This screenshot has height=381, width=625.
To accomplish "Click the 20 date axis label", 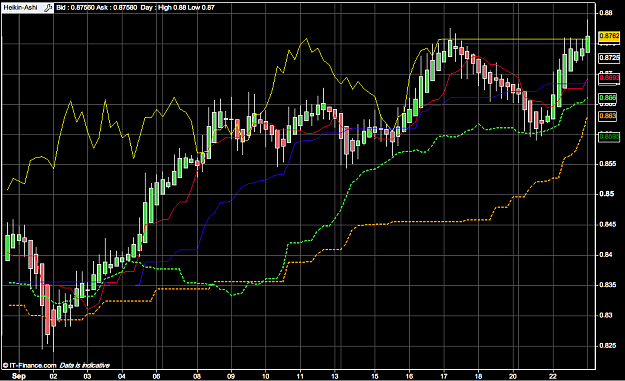I will coord(513,376).
